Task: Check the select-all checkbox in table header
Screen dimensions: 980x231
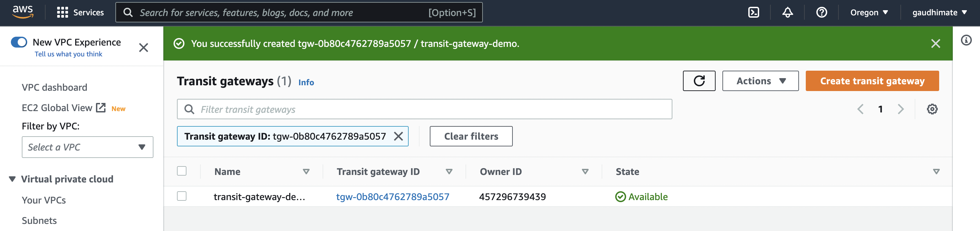Action: (x=182, y=171)
